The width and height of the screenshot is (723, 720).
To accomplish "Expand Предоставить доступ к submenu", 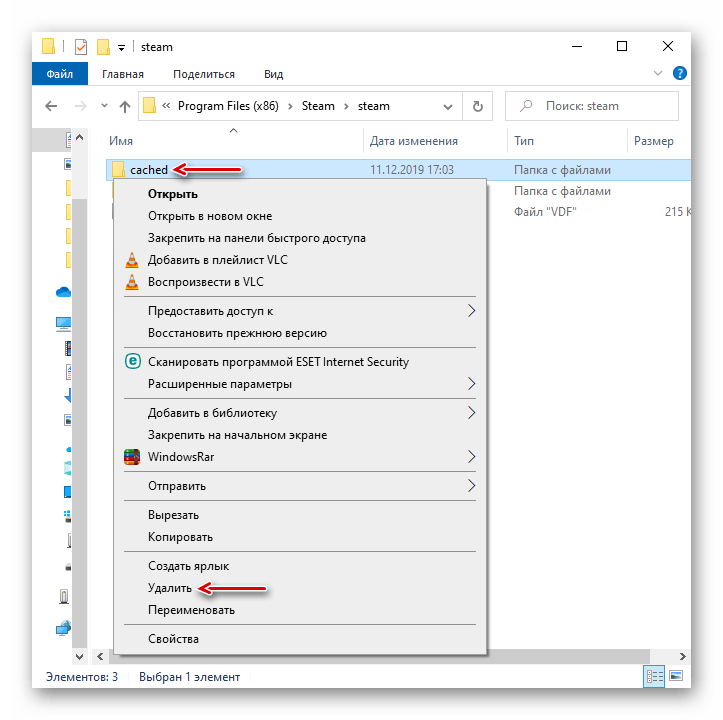I will pyautogui.click(x=300, y=311).
